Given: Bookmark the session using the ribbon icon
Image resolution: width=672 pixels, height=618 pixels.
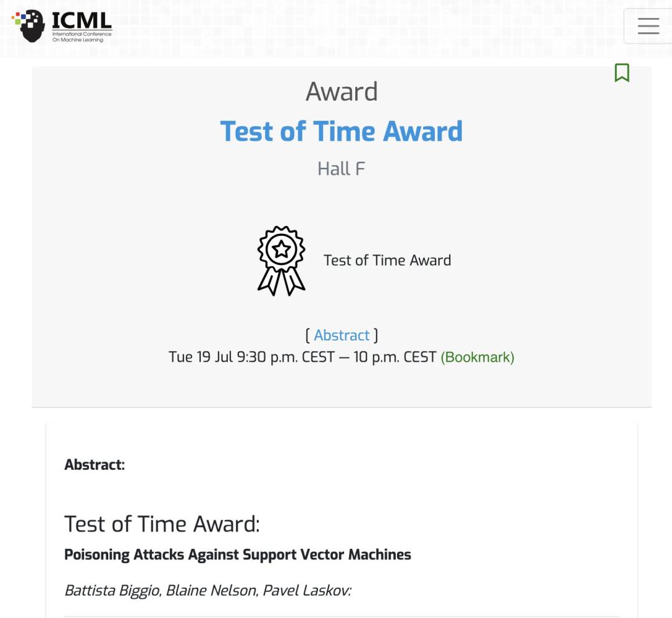Looking at the screenshot, I should tap(622, 73).
